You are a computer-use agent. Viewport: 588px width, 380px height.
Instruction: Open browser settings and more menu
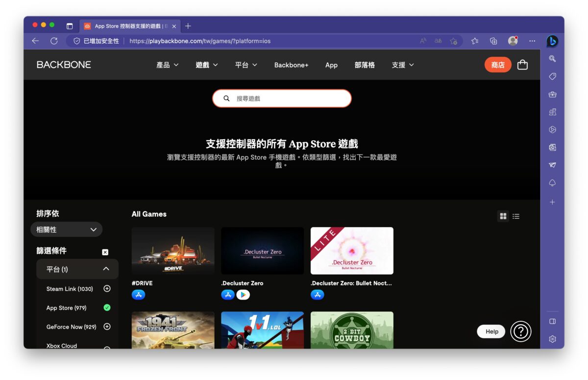click(x=533, y=41)
